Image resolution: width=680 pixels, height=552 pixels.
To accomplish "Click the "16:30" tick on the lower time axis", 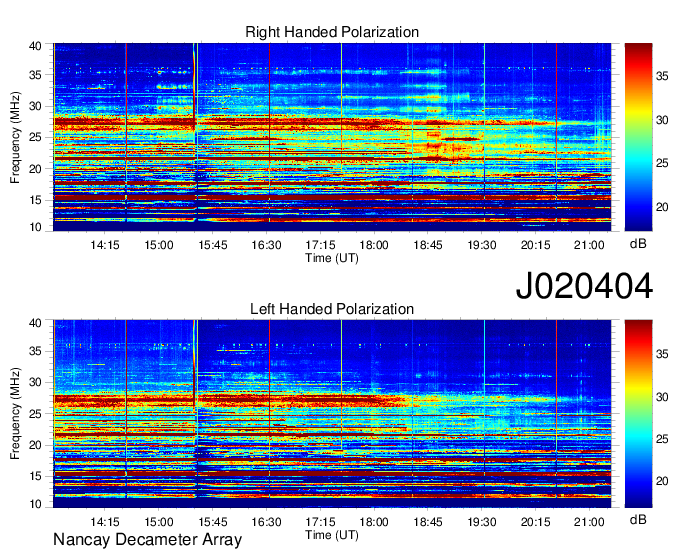I will pos(266,522).
